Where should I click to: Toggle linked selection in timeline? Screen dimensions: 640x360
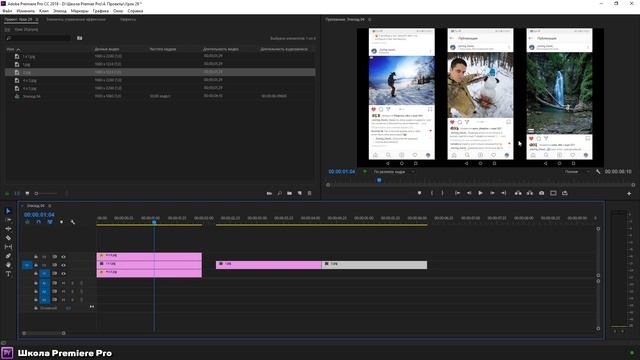50,222
